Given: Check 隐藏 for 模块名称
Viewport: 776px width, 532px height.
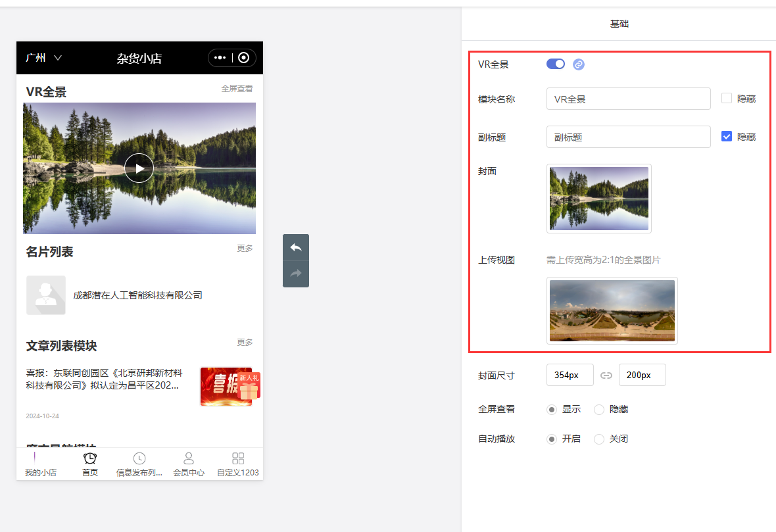Looking at the screenshot, I should tap(727, 98).
